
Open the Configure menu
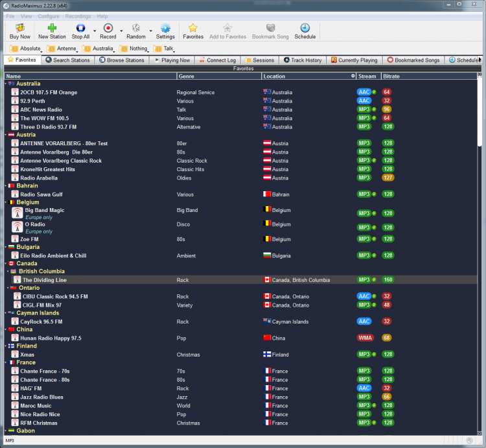[49, 16]
